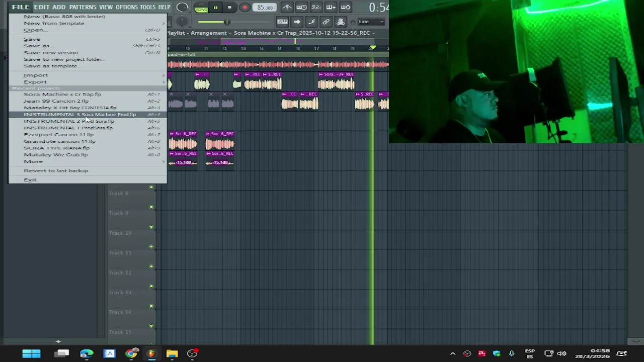The image size is (644, 362).
Task: Toggle mute on Track 10
Action: point(151,227)
